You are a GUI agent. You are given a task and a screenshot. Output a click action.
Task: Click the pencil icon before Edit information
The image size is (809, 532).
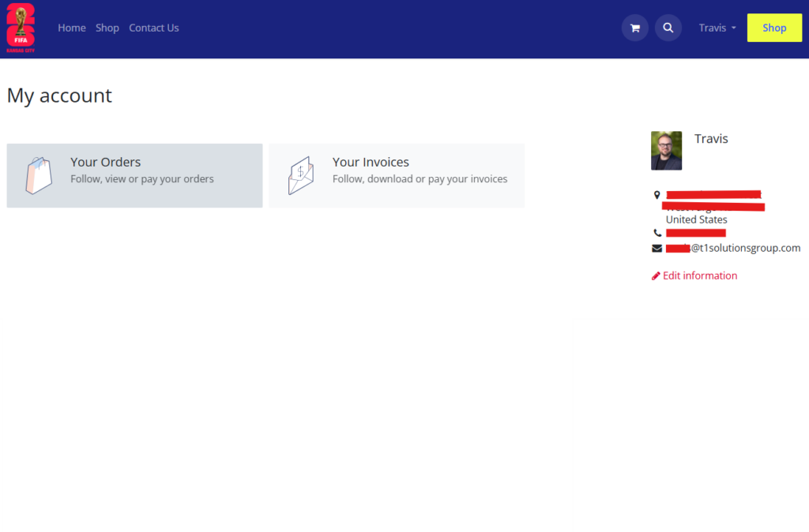[655, 275]
